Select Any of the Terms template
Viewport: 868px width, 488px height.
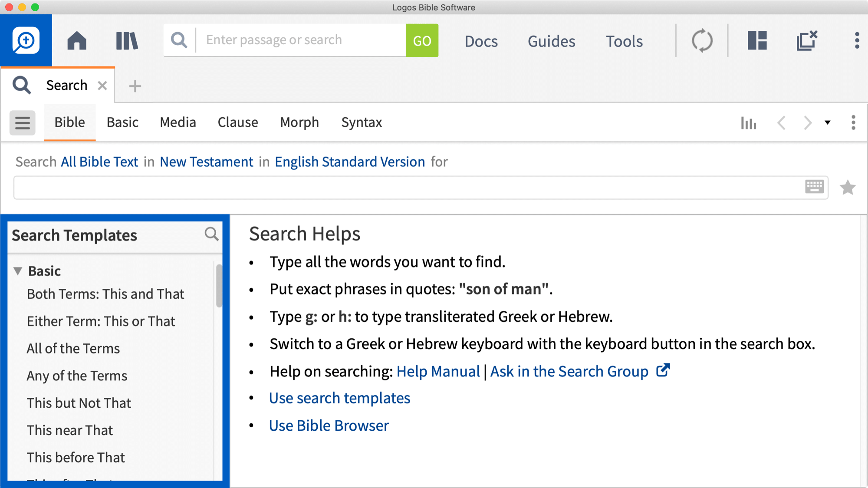click(x=77, y=376)
